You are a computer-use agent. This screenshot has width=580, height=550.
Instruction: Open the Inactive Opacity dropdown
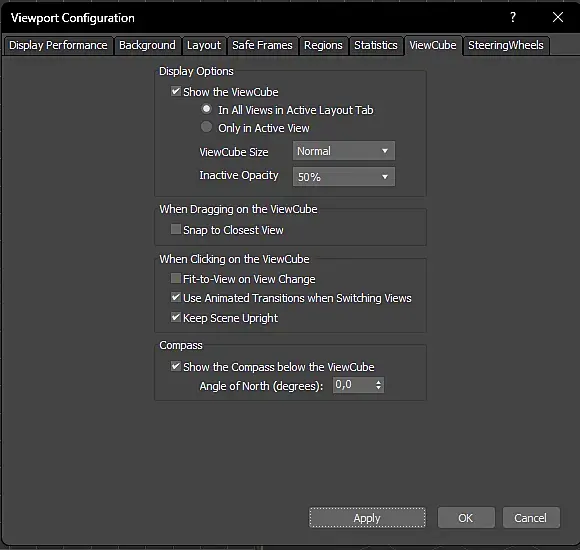(x=344, y=177)
